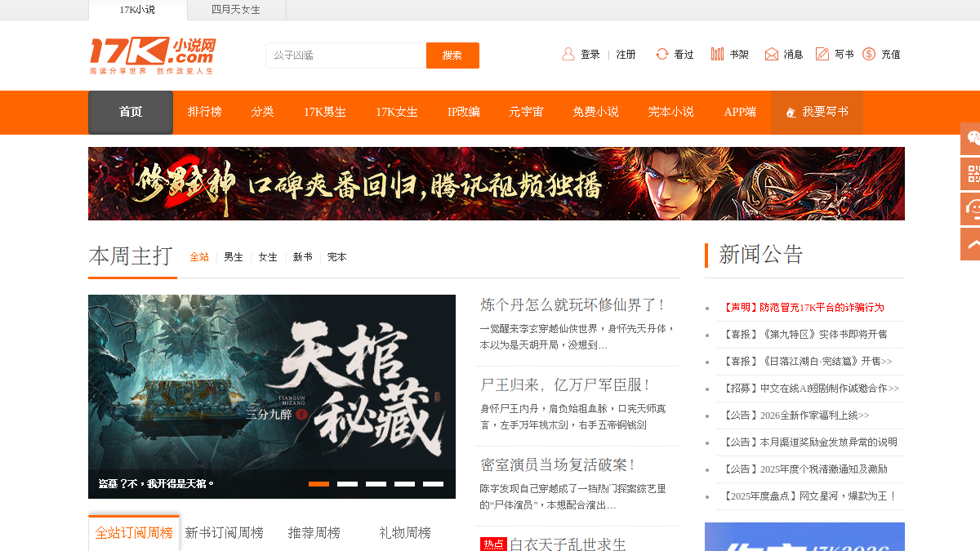Click the 我要写书 pen icon
Screen dimensions: 980x551
[x=791, y=113]
